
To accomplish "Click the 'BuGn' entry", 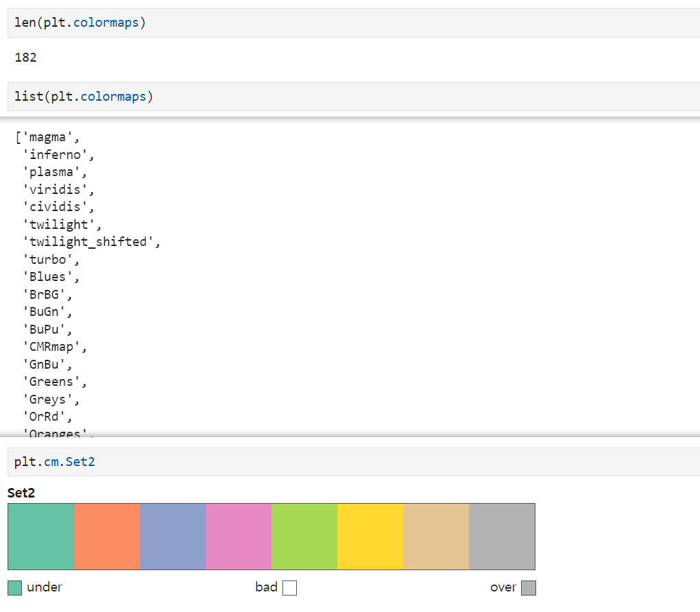I will [x=44, y=312].
